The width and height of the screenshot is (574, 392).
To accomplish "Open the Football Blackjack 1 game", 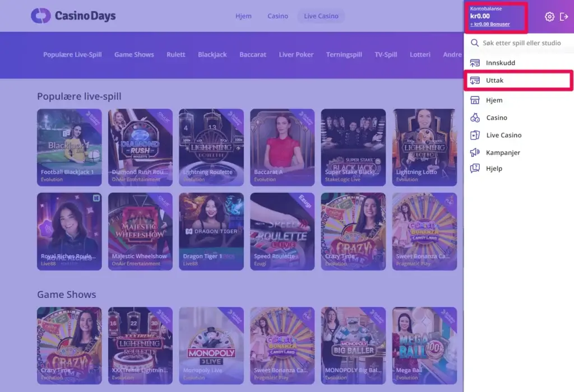I will pos(69,147).
